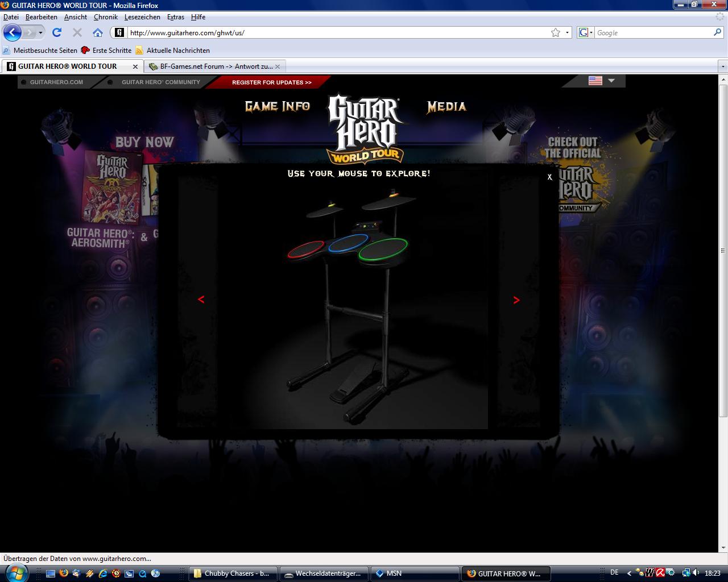Open the MEDIA menu

446,106
